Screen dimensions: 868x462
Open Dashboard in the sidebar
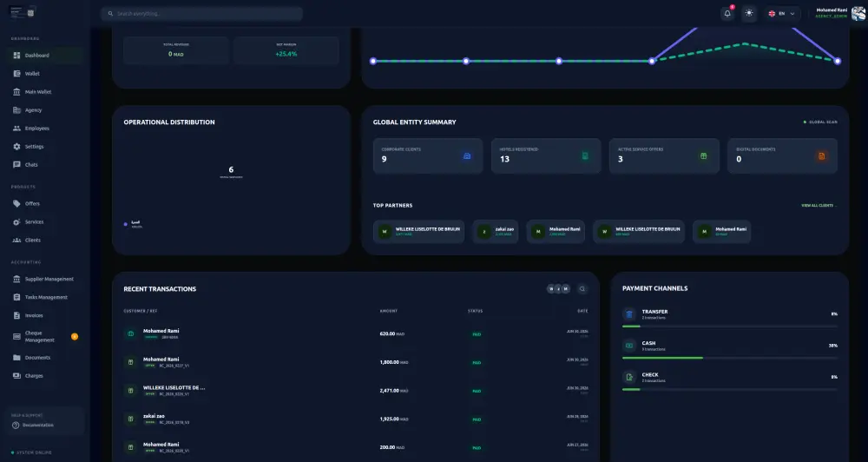pyautogui.click(x=45, y=56)
